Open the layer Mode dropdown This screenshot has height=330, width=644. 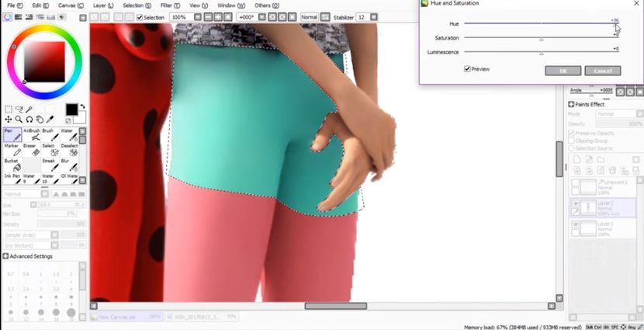point(640,114)
